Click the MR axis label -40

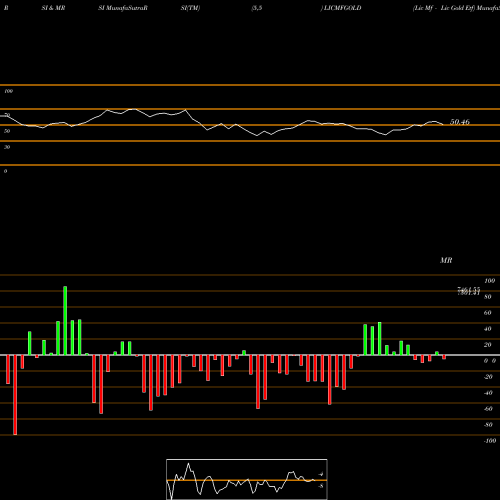click(488, 393)
